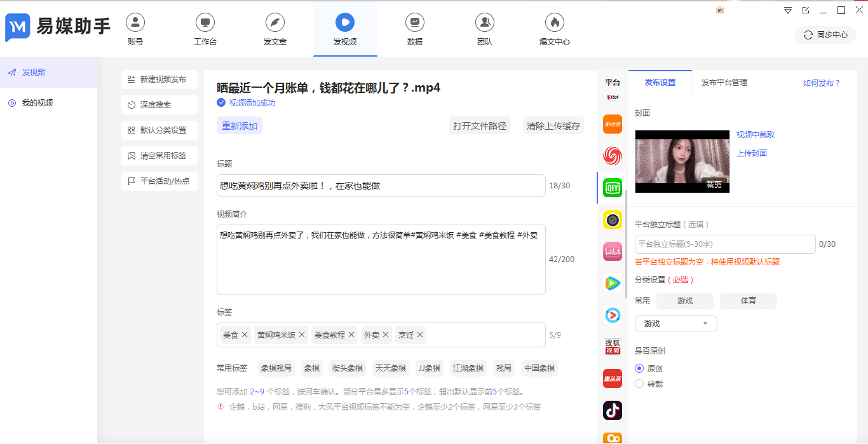868x444 pixels.
Task: Remove the 黄焖鸡米饭 tag
Action: (x=302, y=335)
